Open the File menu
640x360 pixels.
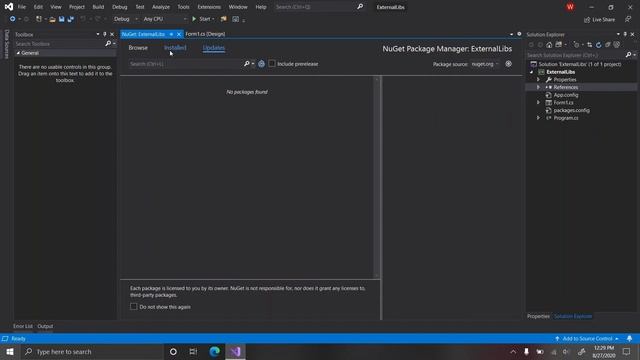[22, 7]
